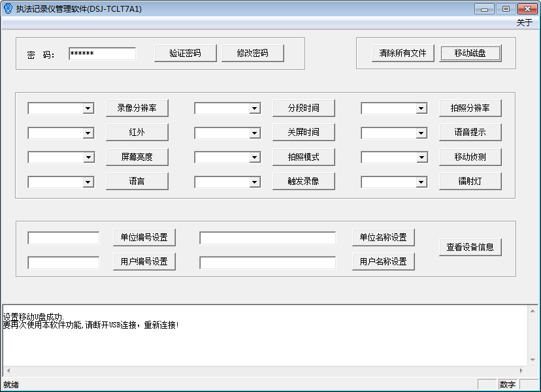541x392 pixels.
Task: Click the 单位编号设置 button
Action: pyautogui.click(x=144, y=238)
